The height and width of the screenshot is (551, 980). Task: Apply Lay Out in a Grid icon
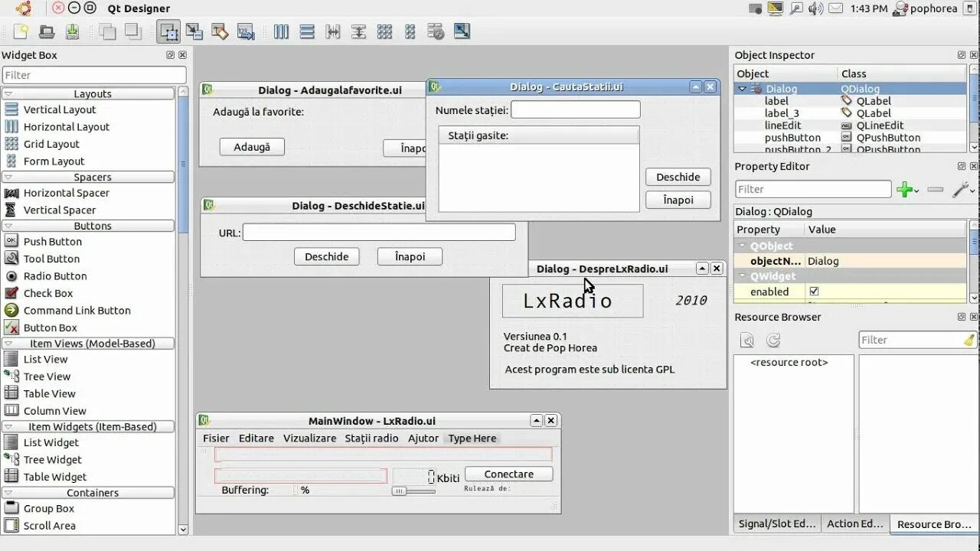[384, 31]
